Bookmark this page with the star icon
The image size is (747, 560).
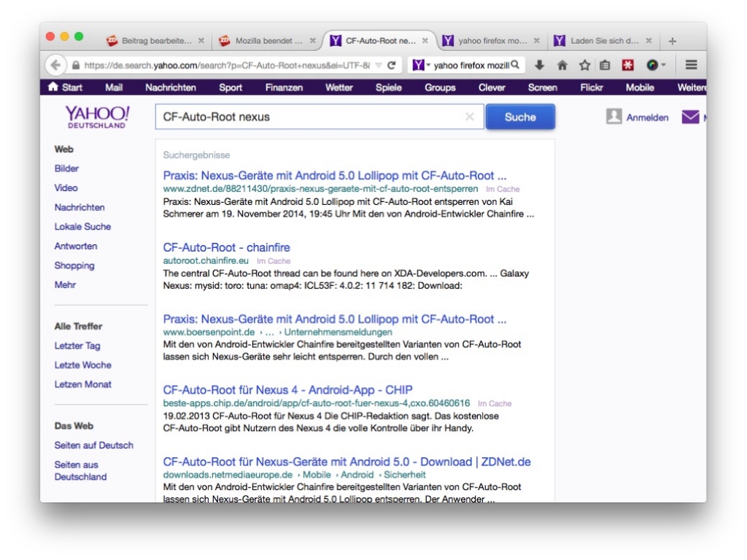(584, 65)
